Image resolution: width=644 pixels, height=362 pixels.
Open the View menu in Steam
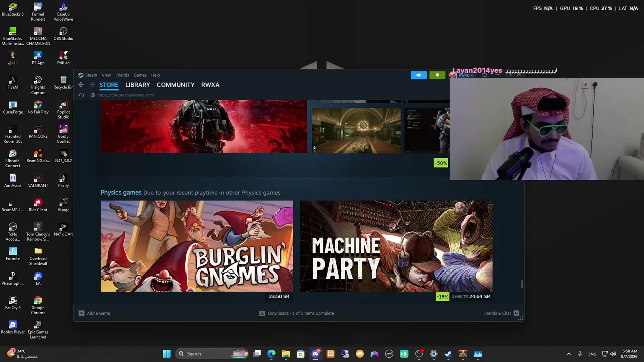tap(106, 75)
